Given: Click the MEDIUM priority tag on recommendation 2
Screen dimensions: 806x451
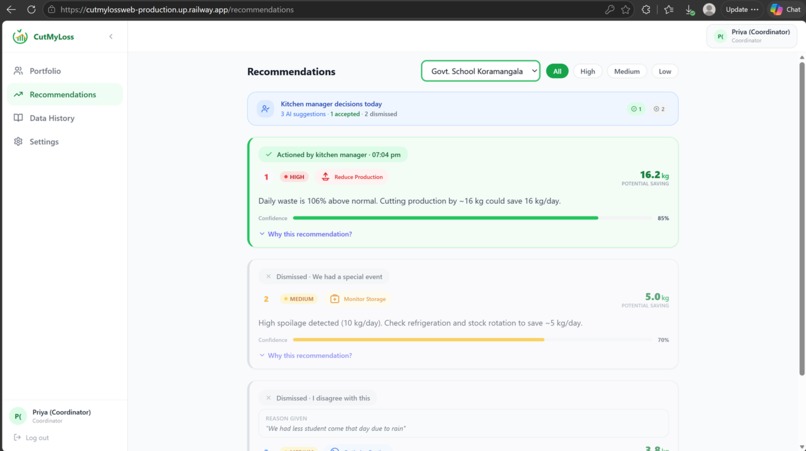Looking at the screenshot, I should click(299, 299).
